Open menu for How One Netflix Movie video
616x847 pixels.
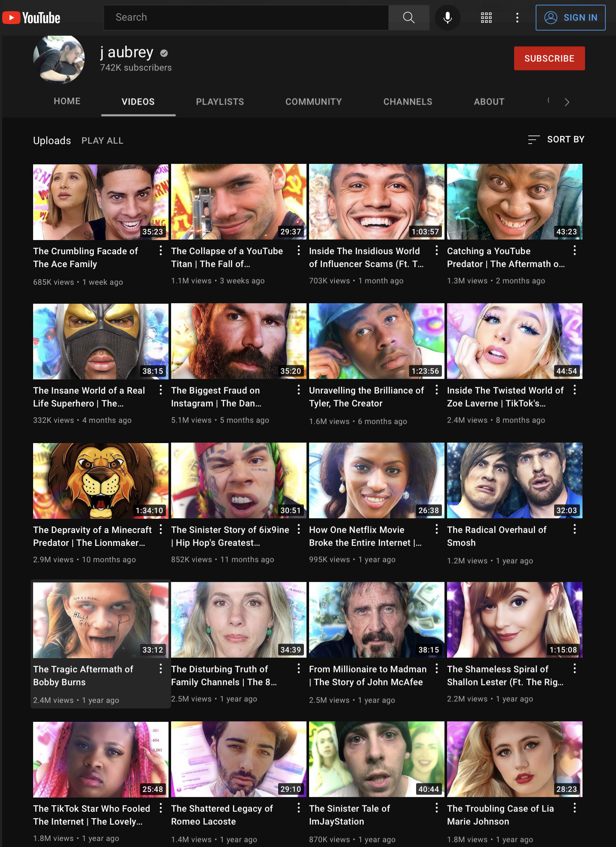point(437,529)
